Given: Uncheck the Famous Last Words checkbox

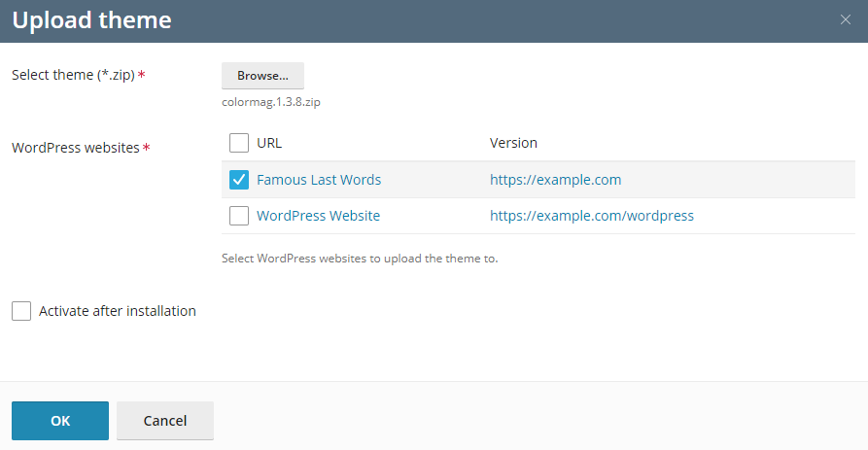Looking at the screenshot, I should [x=239, y=180].
